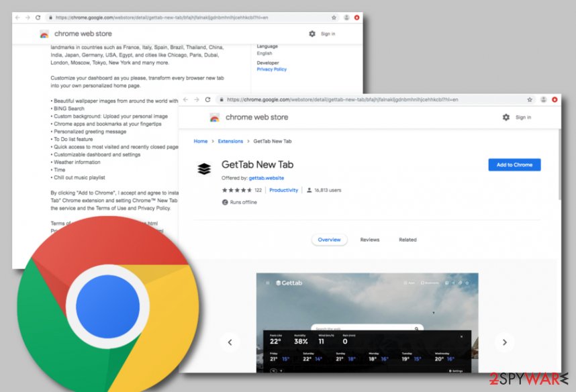This screenshot has width=576, height=392.
Task: Switch to the Overview tab
Action: coord(329,240)
